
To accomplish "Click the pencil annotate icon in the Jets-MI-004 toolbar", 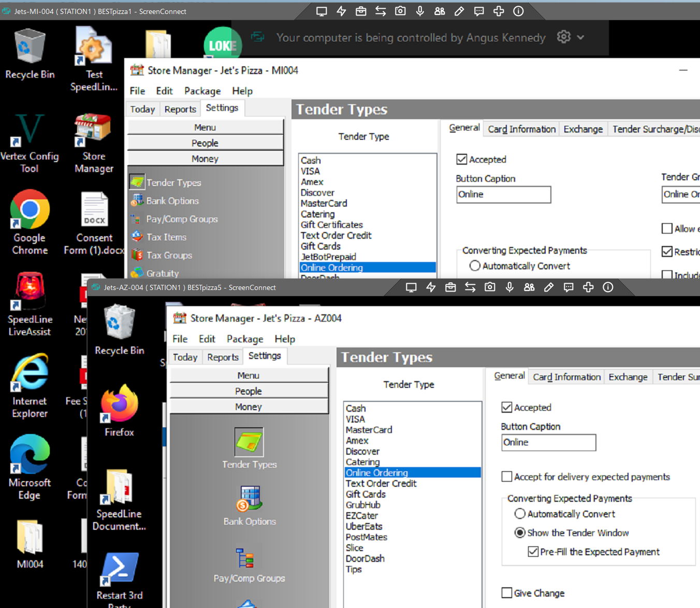I will click(459, 11).
